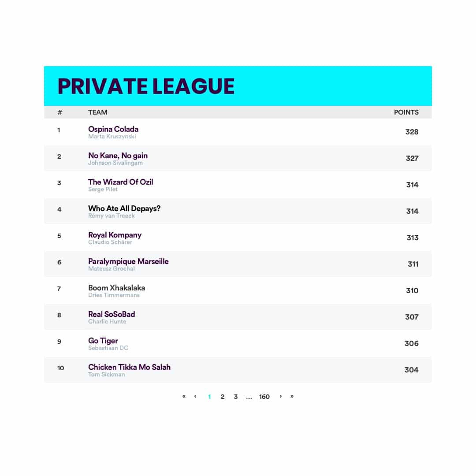Go to page 160
The width and height of the screenshot is (476, 476).
264,397
